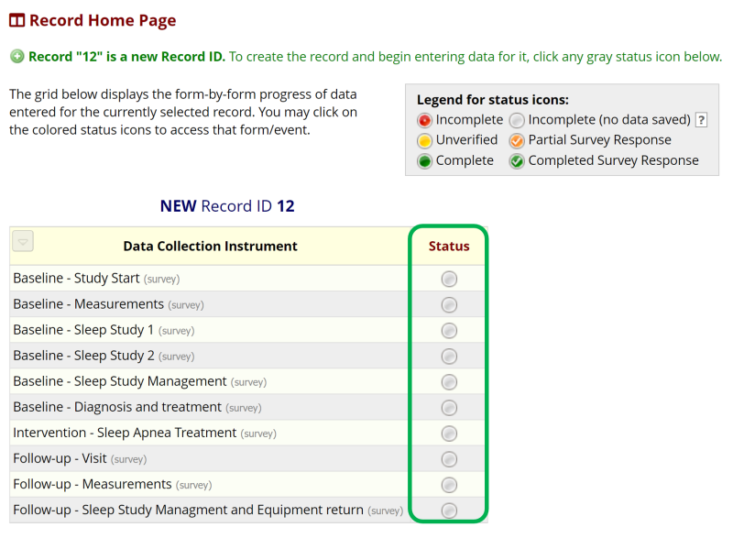Click the status icon for Baseline - Measurements
The image size is (733, 560).
(x=449, y=303)
